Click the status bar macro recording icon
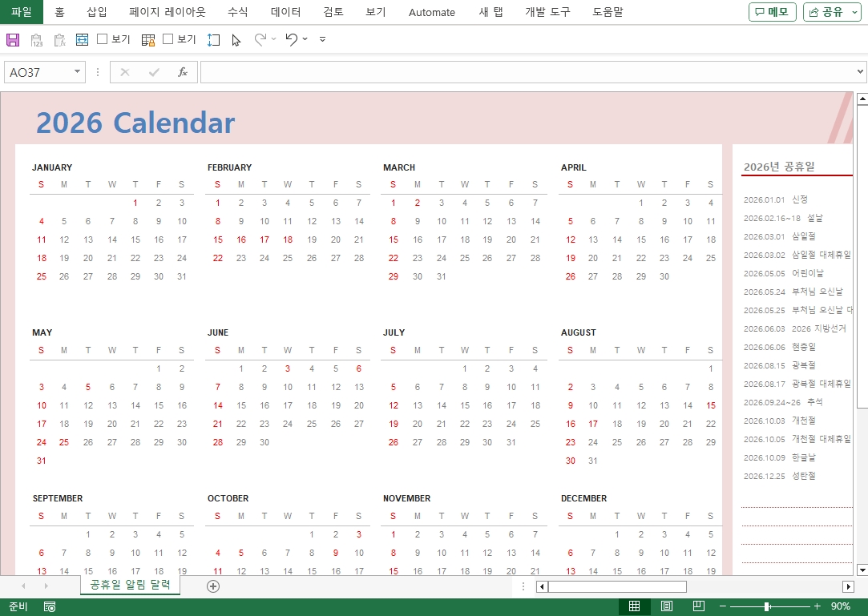 pos(49,607)
